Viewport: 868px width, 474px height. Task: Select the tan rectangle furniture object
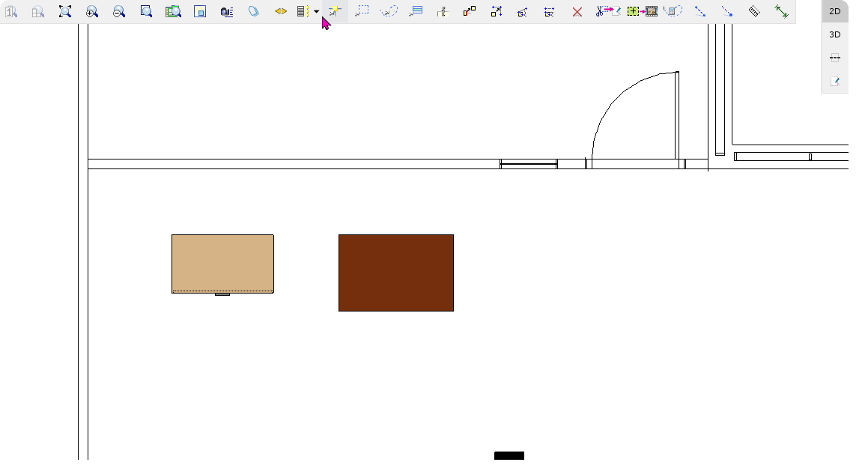222,263
